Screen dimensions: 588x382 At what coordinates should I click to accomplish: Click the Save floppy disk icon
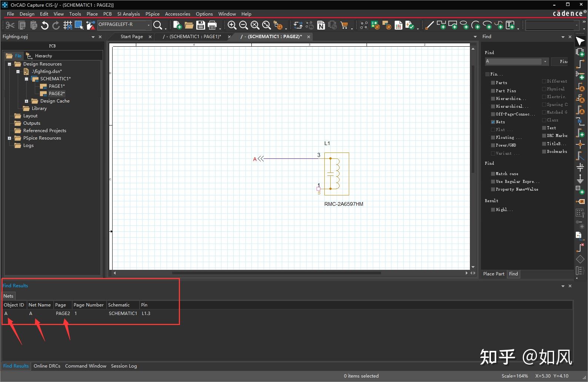pyautogui.click(x=200, y=25)
